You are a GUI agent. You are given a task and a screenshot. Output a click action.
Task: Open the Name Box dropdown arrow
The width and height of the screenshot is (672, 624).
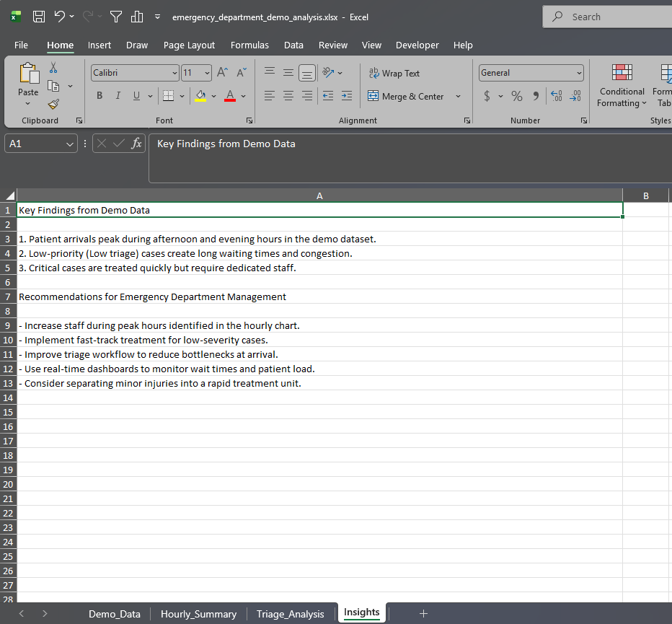[x=70, y=144]
